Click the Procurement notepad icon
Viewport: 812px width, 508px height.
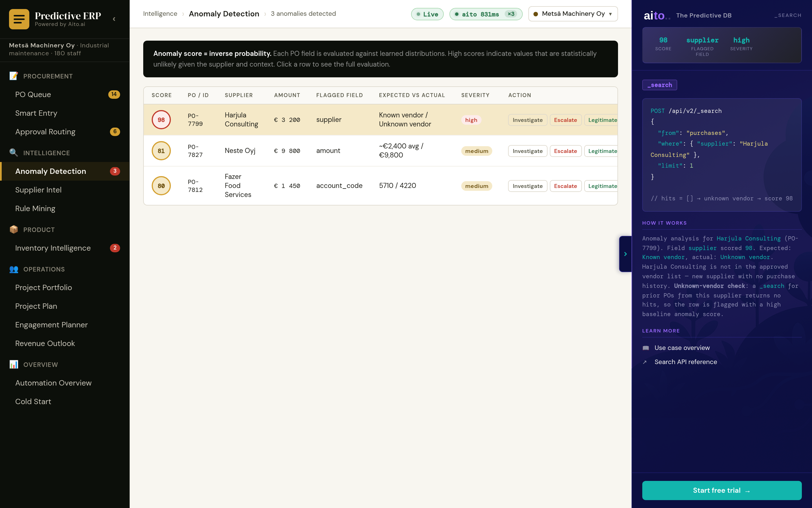tap(14, 76)
